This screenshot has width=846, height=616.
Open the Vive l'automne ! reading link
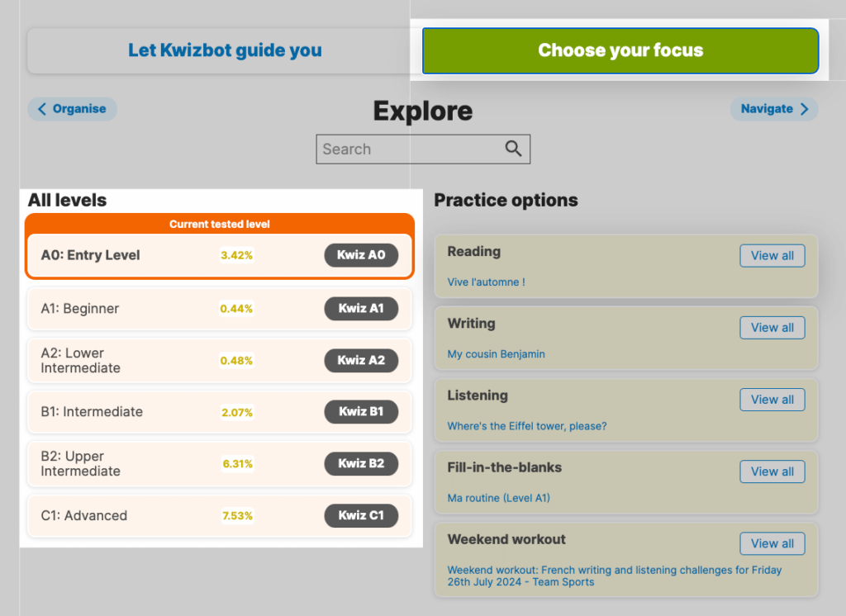(486, 282)
